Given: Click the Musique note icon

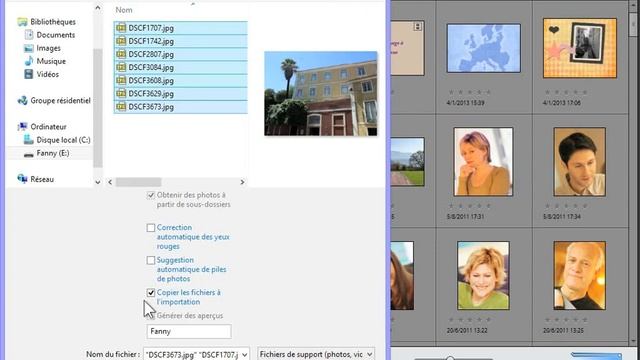Looking at the screenshot, I should click(x=29, y=61).
